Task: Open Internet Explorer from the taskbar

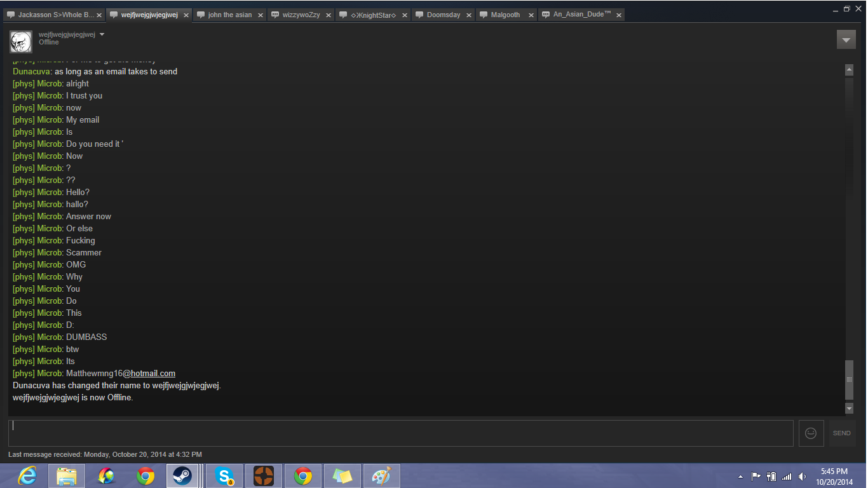Action: click(x=27, y=475)
